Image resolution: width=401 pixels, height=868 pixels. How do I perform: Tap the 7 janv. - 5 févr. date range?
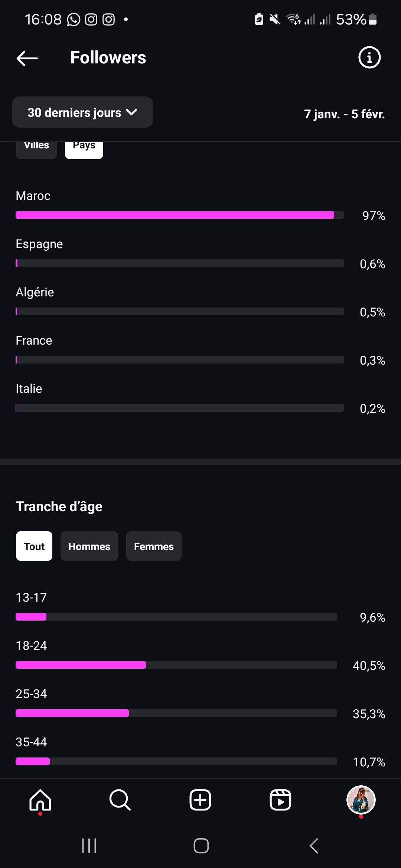click(x=344, y=114)
